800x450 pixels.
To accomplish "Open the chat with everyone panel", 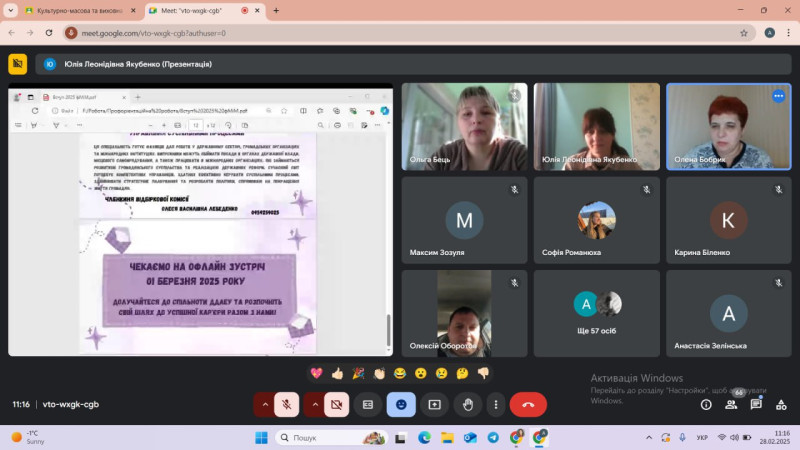I will 757,404.
